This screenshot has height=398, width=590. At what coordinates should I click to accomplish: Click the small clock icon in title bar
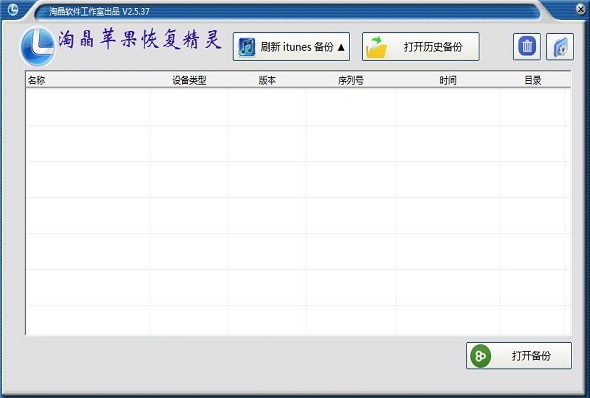tap(13, 9)
